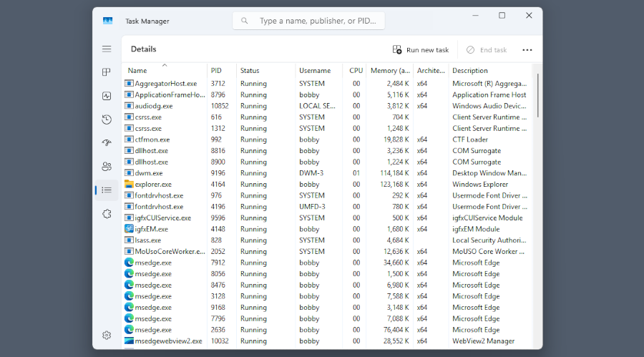Viewport: 644px width, 357px height.
Task: Sort by the Status column header
Action: click(x=265, y=70)
